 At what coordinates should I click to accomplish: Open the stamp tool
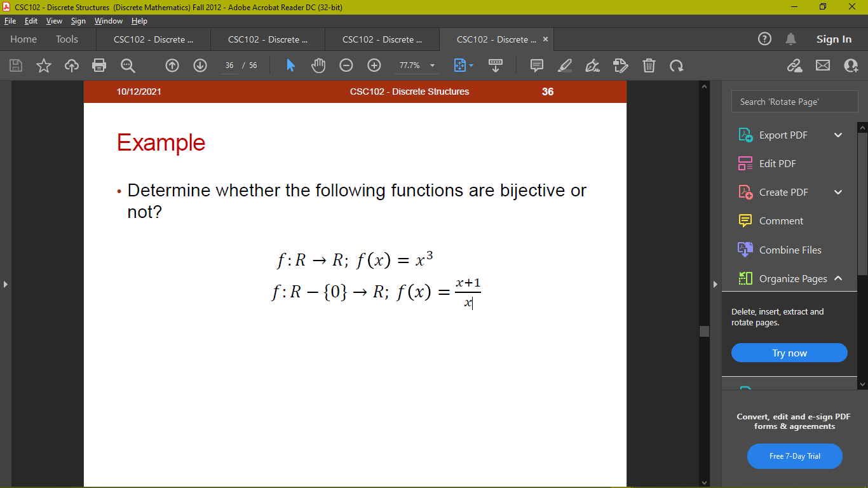point(620,65)
